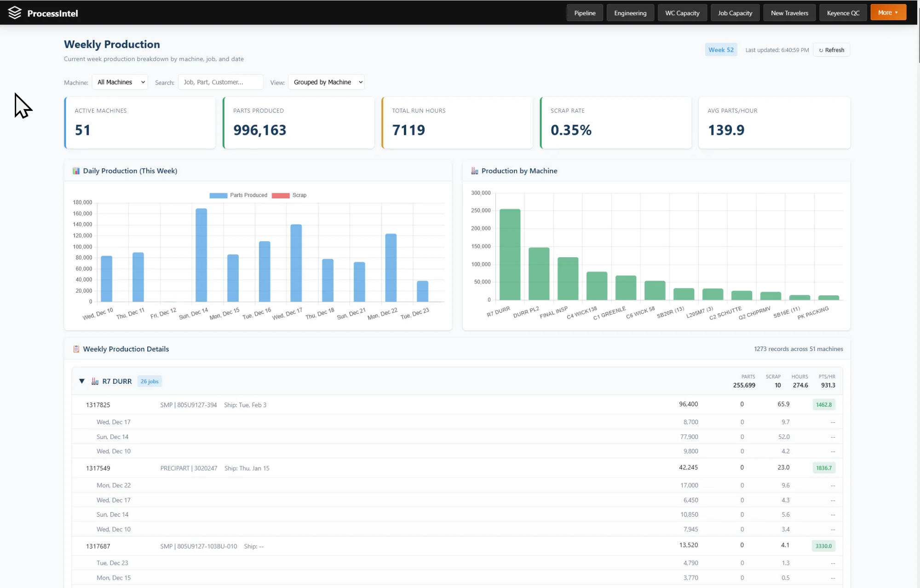920x588 pixels.
Task: Click the ProcessIntel stacked-layers logo icon
Action: click(x=15, y=13)
